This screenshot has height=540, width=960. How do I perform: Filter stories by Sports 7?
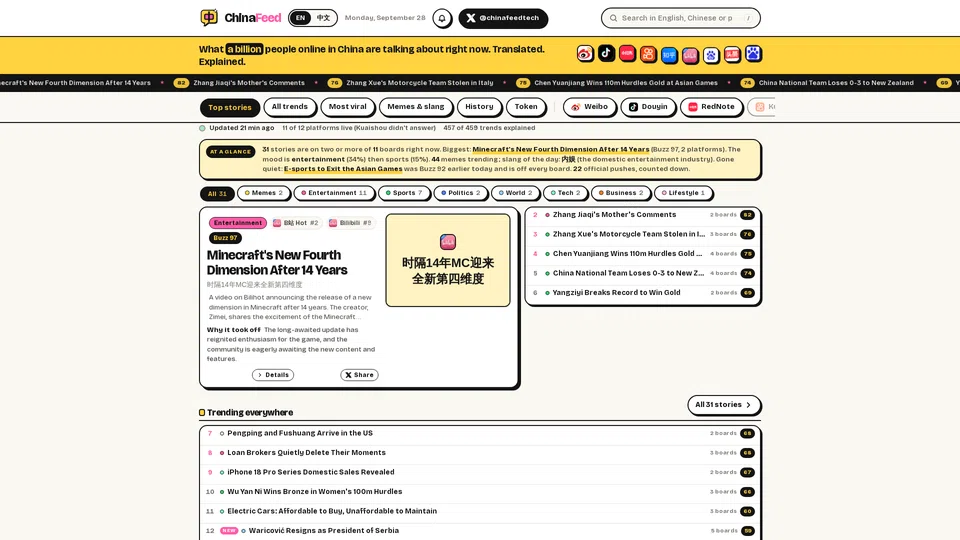[x=403, y=193]
